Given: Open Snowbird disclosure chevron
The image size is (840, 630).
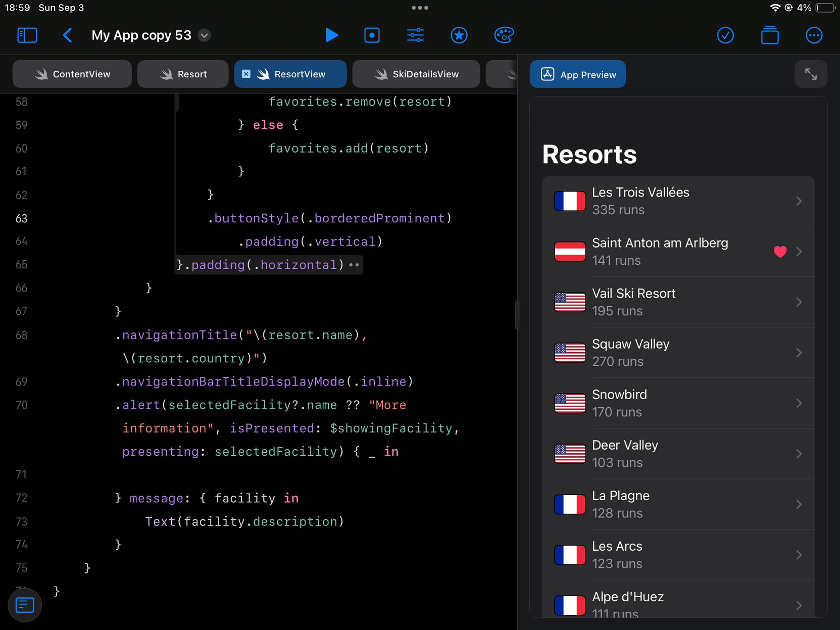Looking at the screenshot, I should coord(799,403).
